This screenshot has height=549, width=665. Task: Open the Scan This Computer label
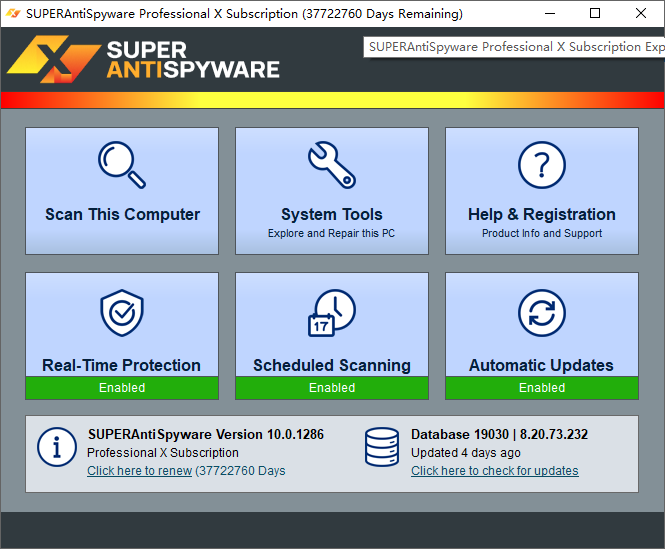pyautogui.click(x=123, y=214)
